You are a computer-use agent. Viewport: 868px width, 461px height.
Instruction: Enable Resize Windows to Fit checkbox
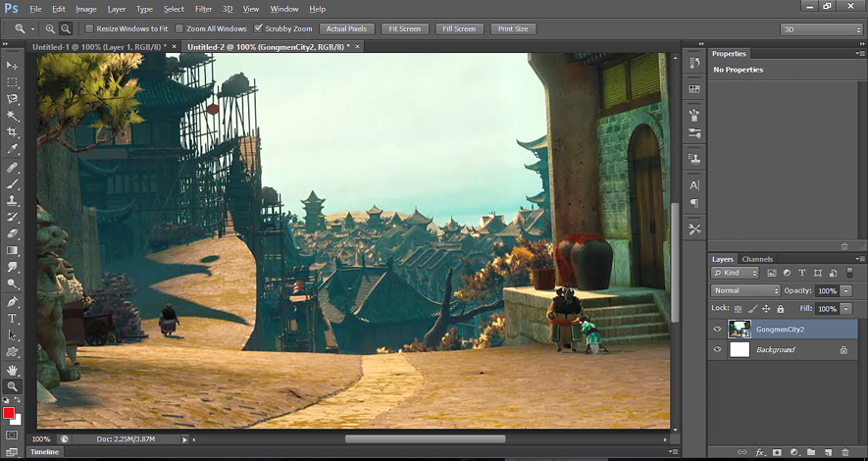pos(89,28)
